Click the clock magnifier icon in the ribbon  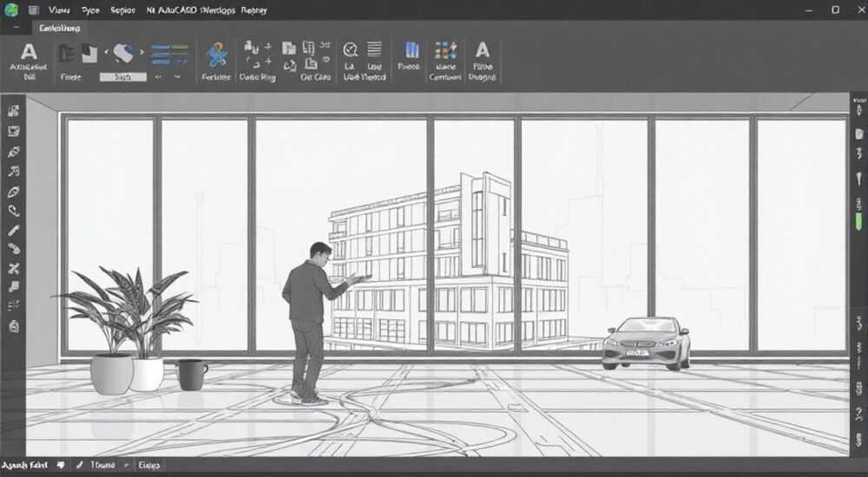pyautogui.click(x=350, y=50)
